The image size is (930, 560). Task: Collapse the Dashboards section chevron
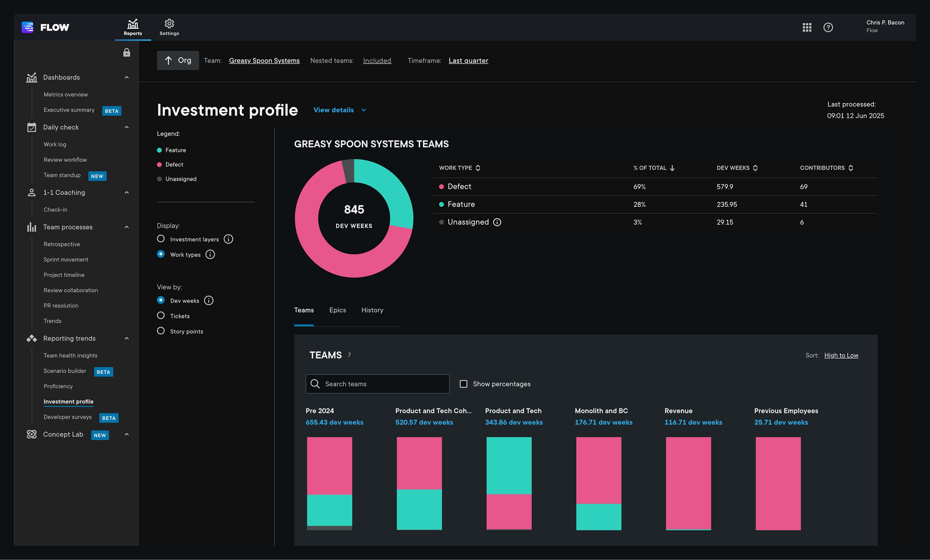pos(127,77)
